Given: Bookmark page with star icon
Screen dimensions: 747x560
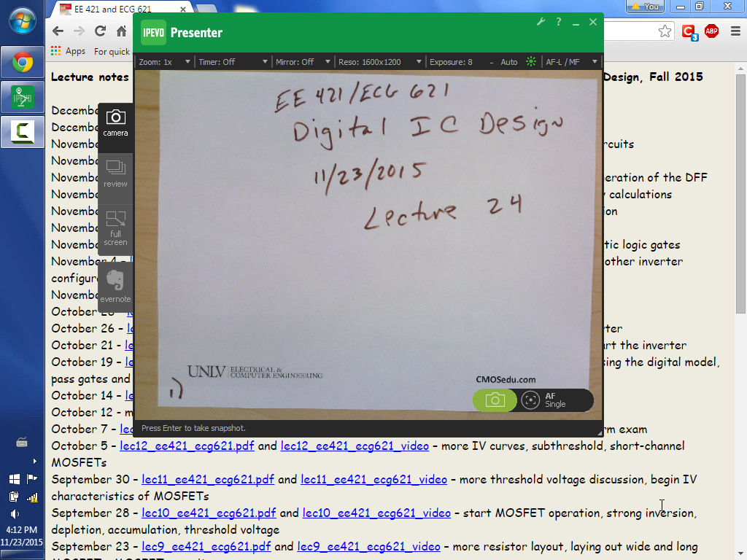Looking at the screenshot, I should (665, 31).
